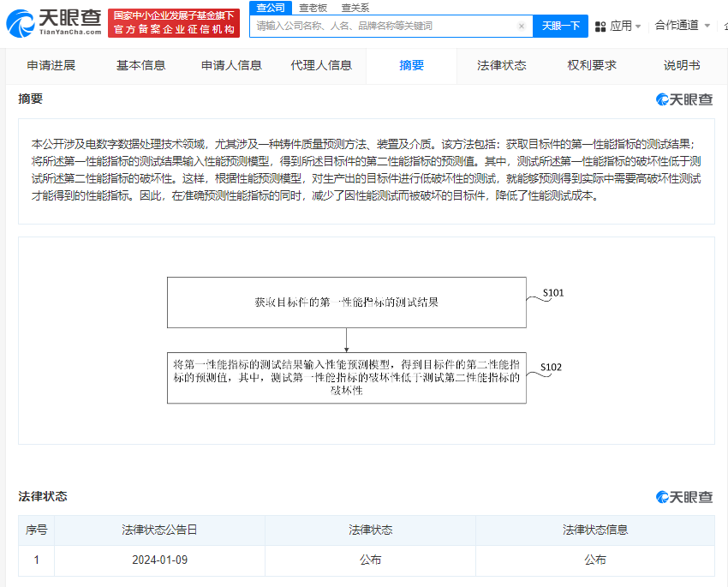
Task: Click the patent flowchart diagram image
Action: (366, 340)
